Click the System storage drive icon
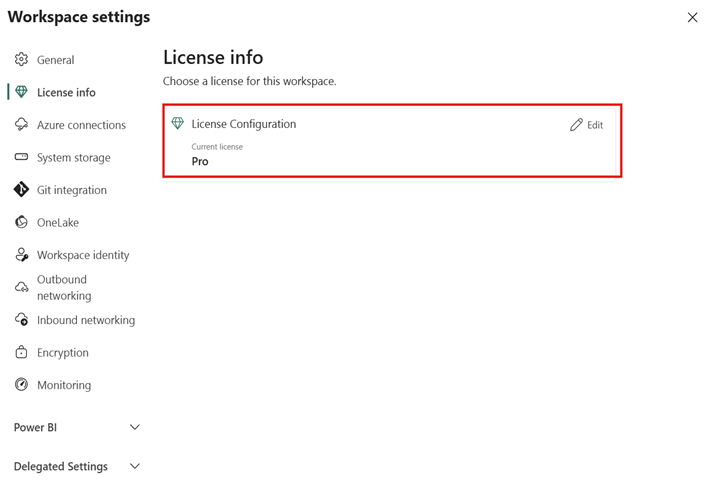 coord(21,157)
